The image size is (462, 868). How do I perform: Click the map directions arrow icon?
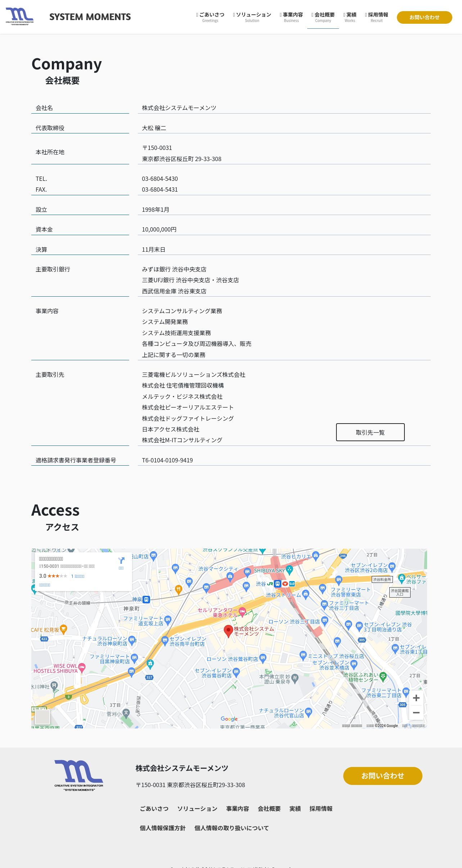coord(121,561)
